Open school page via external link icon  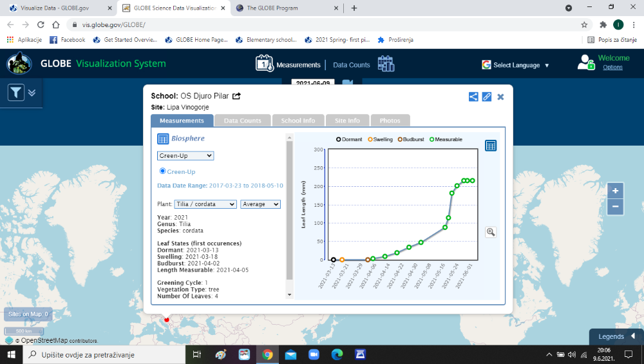236,96
